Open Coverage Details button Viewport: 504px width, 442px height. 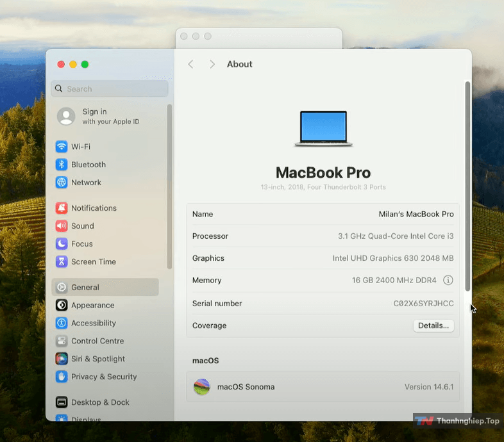click(x=433, y=325)
